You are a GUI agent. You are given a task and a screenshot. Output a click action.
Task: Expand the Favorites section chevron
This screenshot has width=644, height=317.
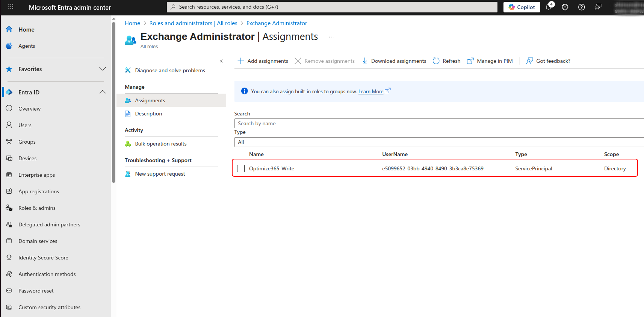pos(103,69)
